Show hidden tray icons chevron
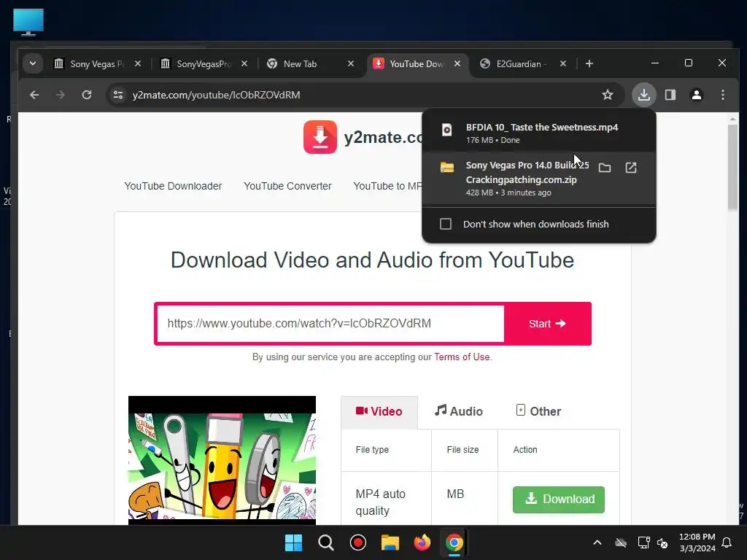 pos(597,542)
